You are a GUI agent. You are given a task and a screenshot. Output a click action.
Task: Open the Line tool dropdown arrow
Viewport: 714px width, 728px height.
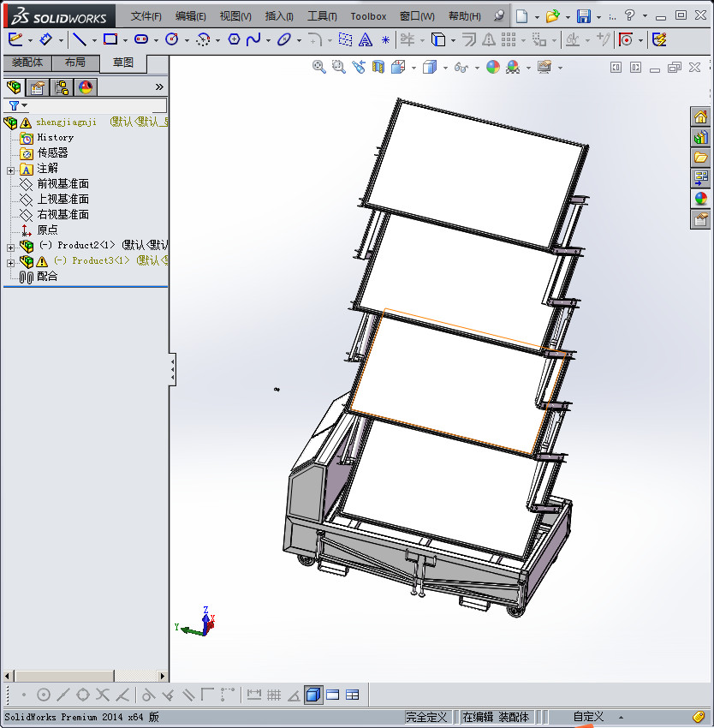point(94,41)
